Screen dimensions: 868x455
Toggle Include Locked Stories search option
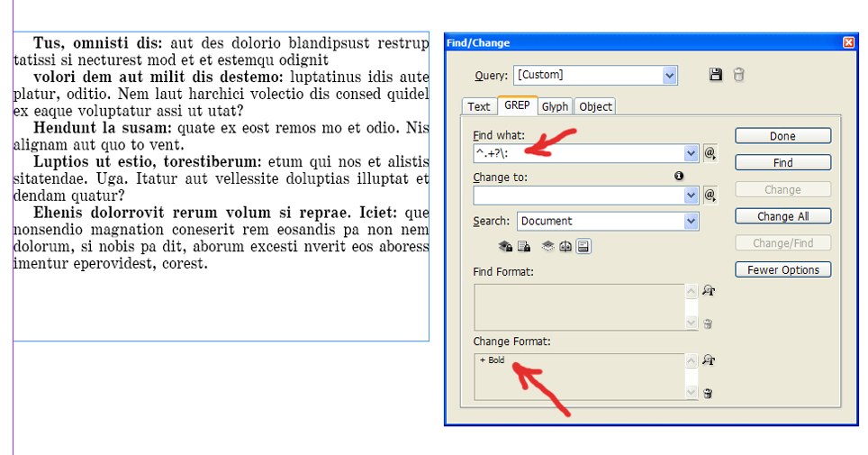524,246
